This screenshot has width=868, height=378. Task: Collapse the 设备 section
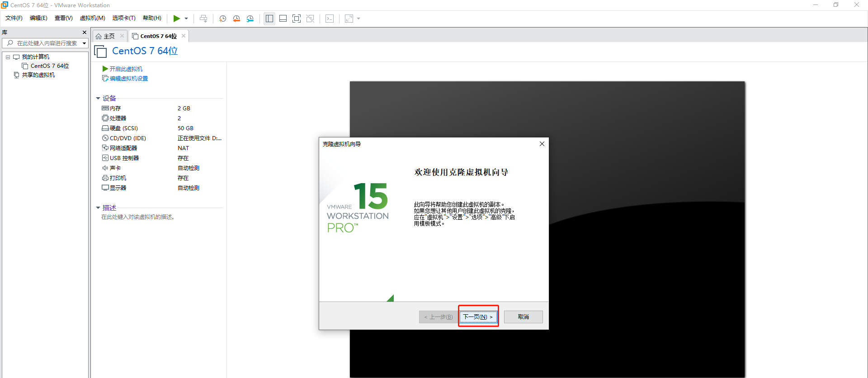[x=98, y=99]
